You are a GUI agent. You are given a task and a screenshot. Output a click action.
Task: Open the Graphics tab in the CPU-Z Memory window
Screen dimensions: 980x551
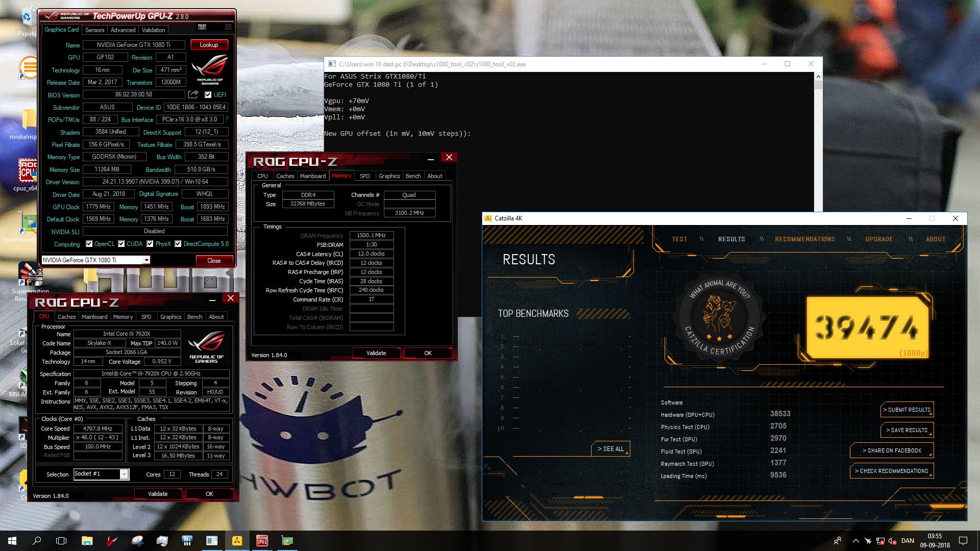point(389,176)
